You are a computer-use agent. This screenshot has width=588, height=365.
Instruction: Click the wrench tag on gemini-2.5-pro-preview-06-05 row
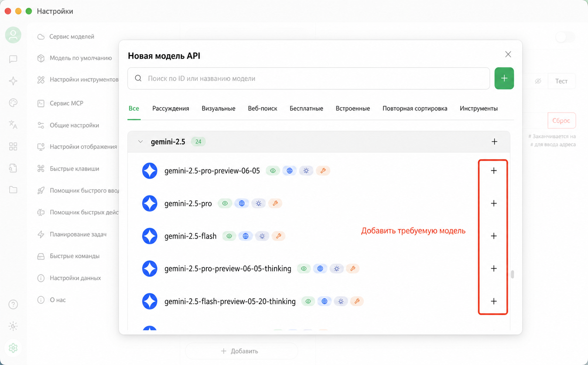coord(323,171)
